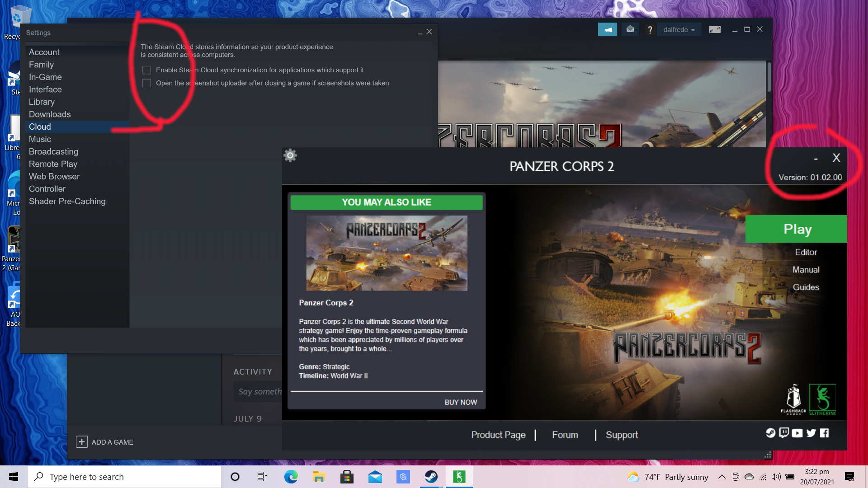Switch Steam to Big Picture mode icon

coord(715,30)
